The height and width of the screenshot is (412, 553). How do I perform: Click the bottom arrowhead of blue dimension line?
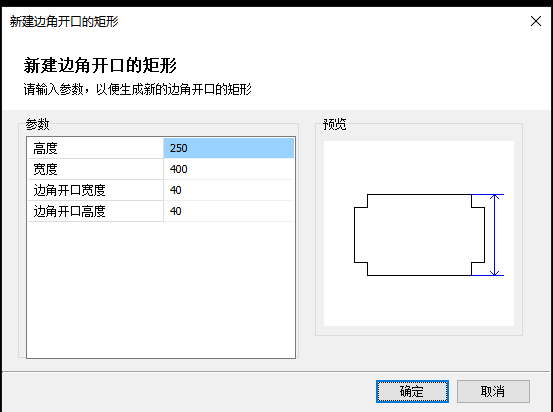495,273
